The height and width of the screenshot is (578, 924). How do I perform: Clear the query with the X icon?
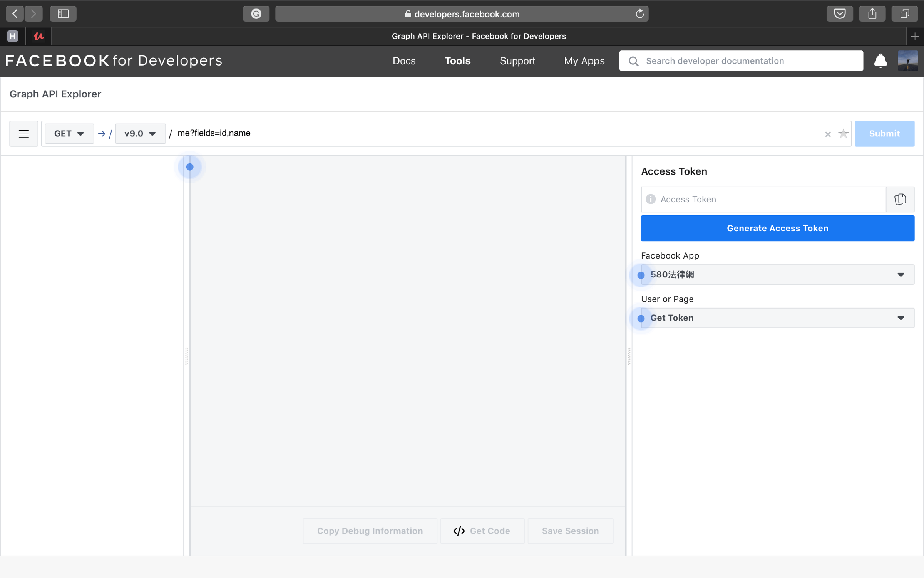[x=828, y=134]
